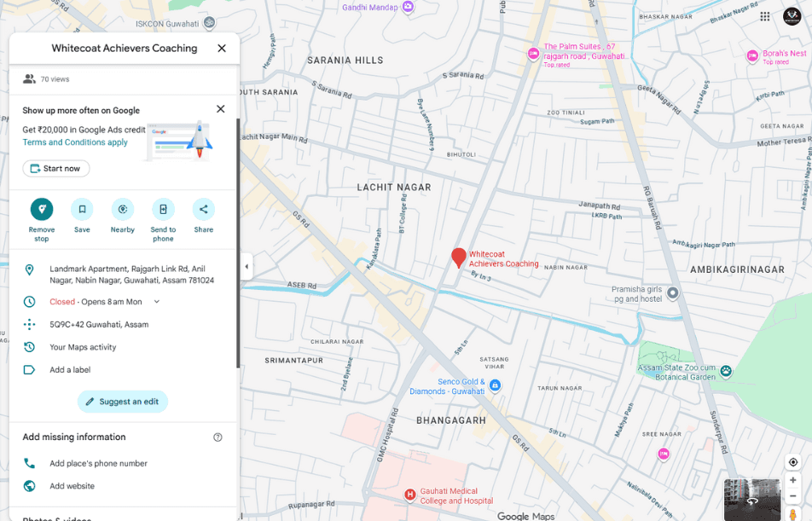The image size is (812, 521).
Task: Open help icon beside Add missing information
Action: coord(218,437)
